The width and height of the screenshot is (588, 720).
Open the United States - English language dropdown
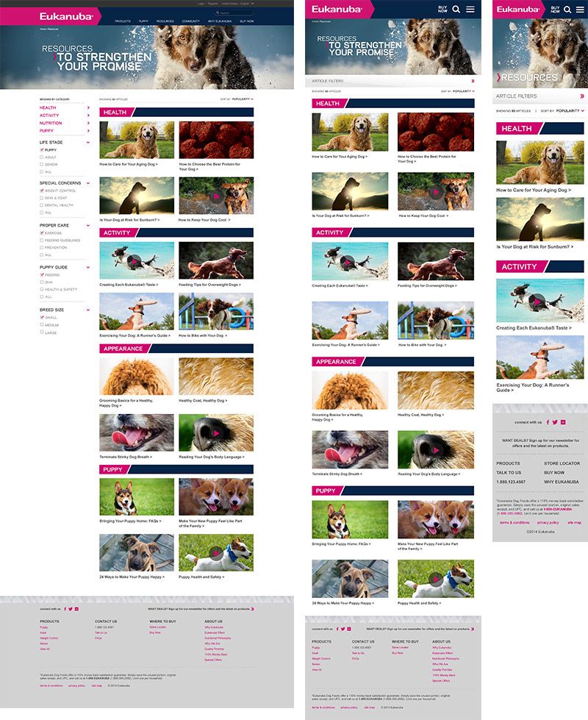[x=237, y=3]
